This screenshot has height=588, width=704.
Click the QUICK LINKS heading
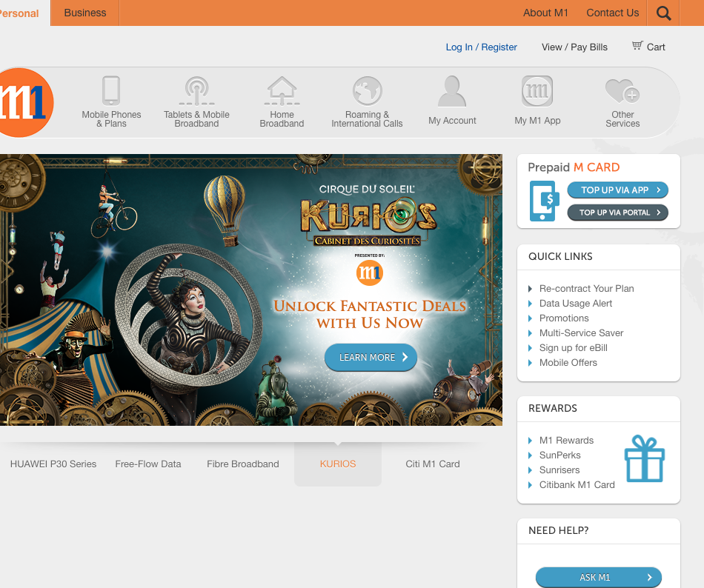560,256
